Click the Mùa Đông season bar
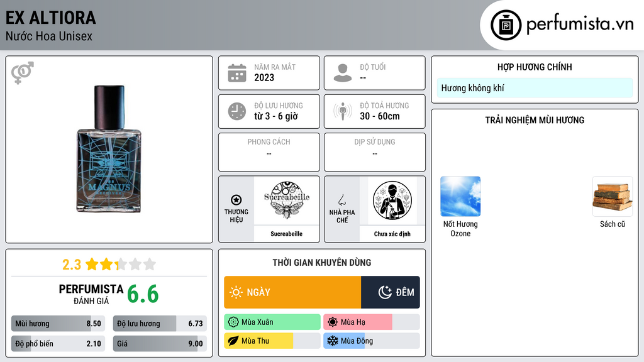Viewport: 644px width, 362px height. (371, 341)
